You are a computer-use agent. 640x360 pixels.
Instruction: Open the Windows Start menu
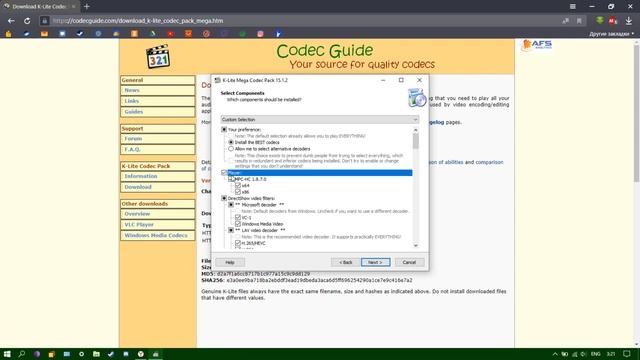click(x=7, y=354)
